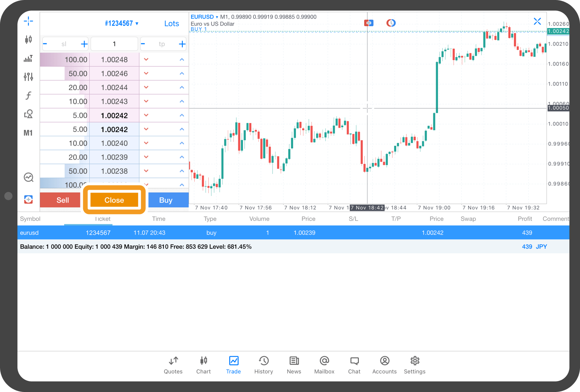
Task: Open the Settings gear tab
Action: (x=414, y=365)
